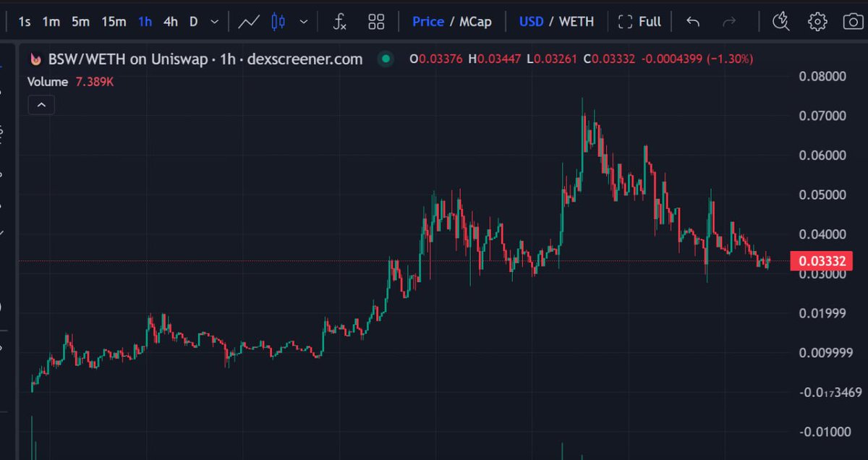Click the layout grid icon
This screenshot has height=460, width=868.
(x=376, y=22)
